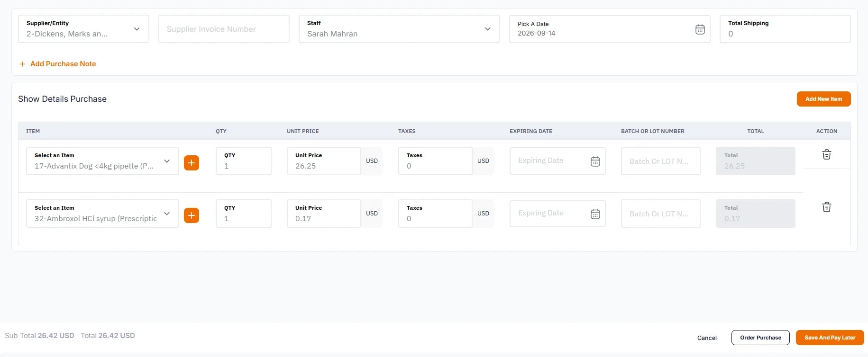This screenshot has width=868, height=357.
Task: Click the Add New Item button
Action: (x=823, y=99)
